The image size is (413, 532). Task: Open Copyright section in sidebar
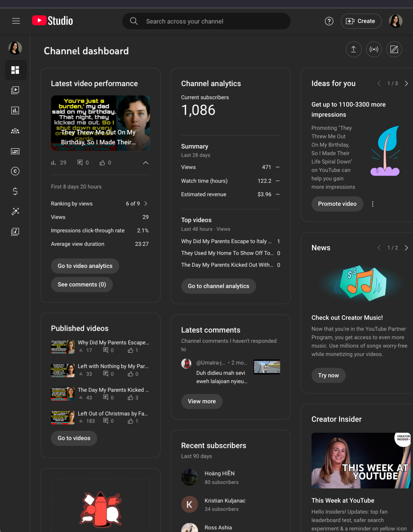point(15,171)
